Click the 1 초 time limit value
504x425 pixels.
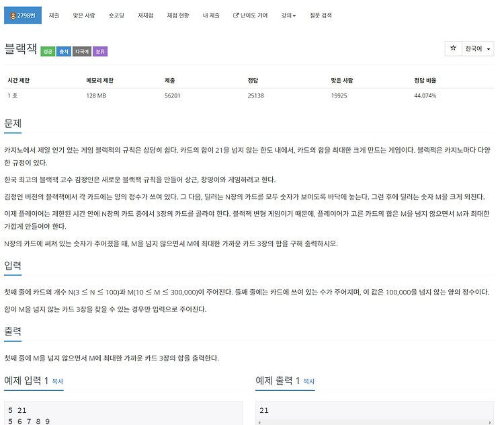(x=13, y=95)
